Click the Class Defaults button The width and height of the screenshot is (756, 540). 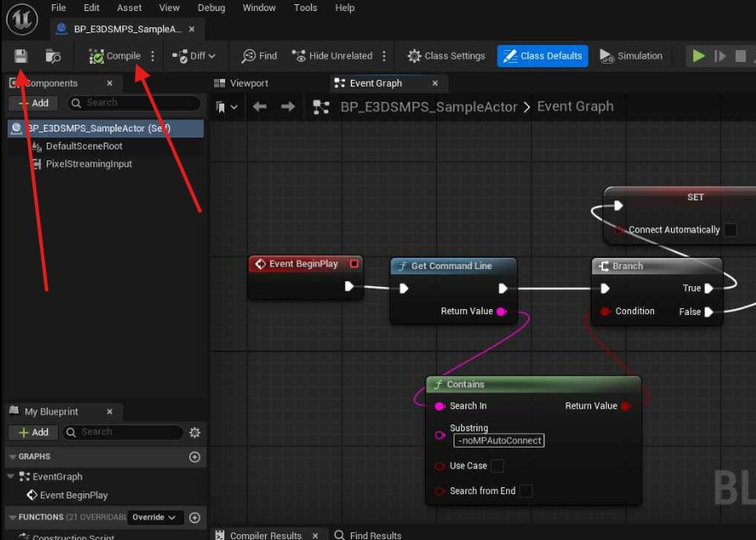pos(542,56)
